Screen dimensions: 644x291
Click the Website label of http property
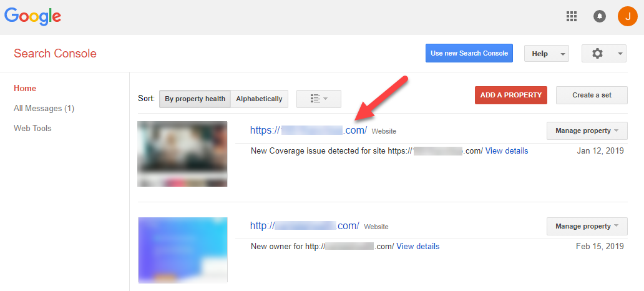(376, 227)
